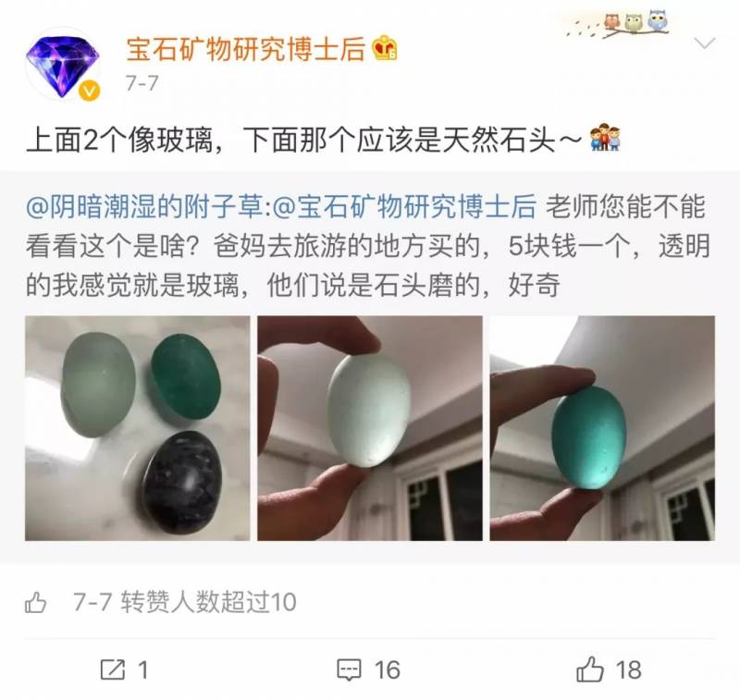Open the quoted repost text block
This screenshot has height=700, width=740.
370,245
